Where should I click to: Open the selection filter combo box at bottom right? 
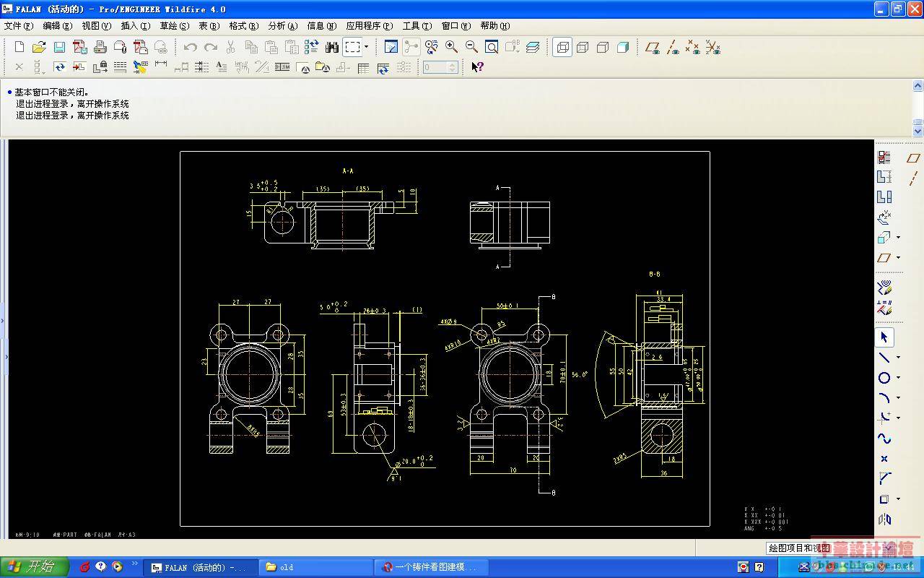coord(830,548)
